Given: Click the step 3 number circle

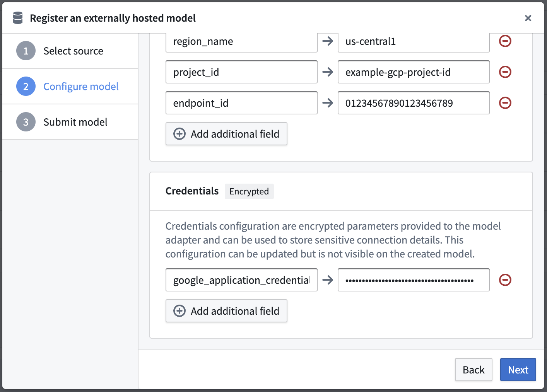Looking at the screenshot, I should [x=26, y=122].
